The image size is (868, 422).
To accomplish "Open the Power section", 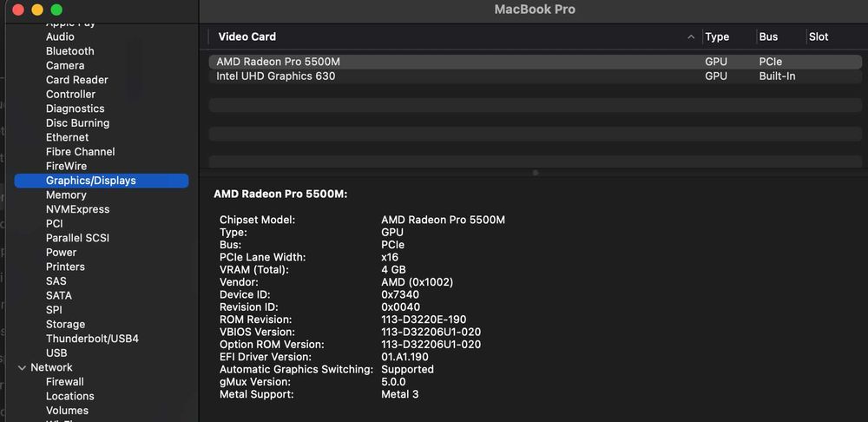I will 61,253.
